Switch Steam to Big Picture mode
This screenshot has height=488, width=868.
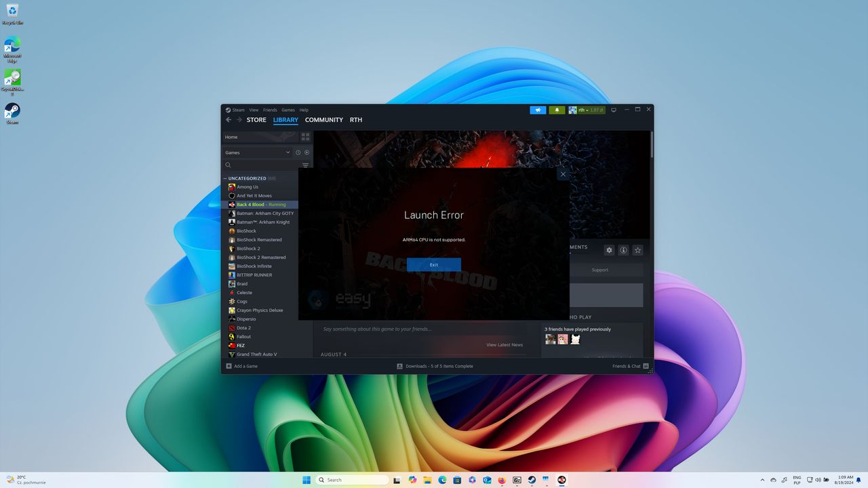click(614, 110)
